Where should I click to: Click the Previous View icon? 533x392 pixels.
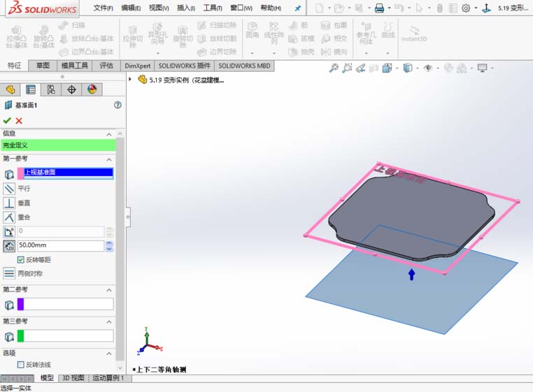360,68
